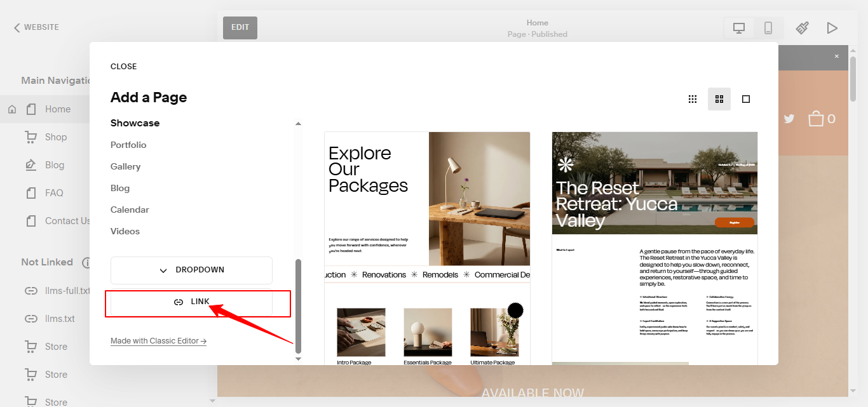The height and width of the screenshot is (407, 868).
Task: Select the single-column template view
Action: (x=746, y=99)
